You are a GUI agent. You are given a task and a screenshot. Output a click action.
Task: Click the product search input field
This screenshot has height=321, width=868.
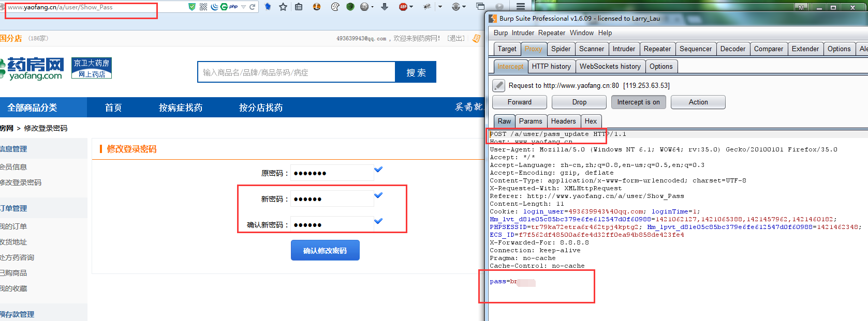click(x=297, y=72)
